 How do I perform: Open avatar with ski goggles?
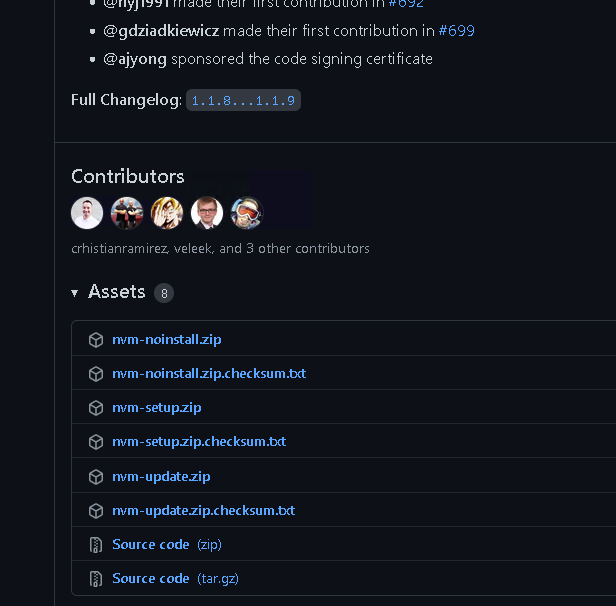247,213
